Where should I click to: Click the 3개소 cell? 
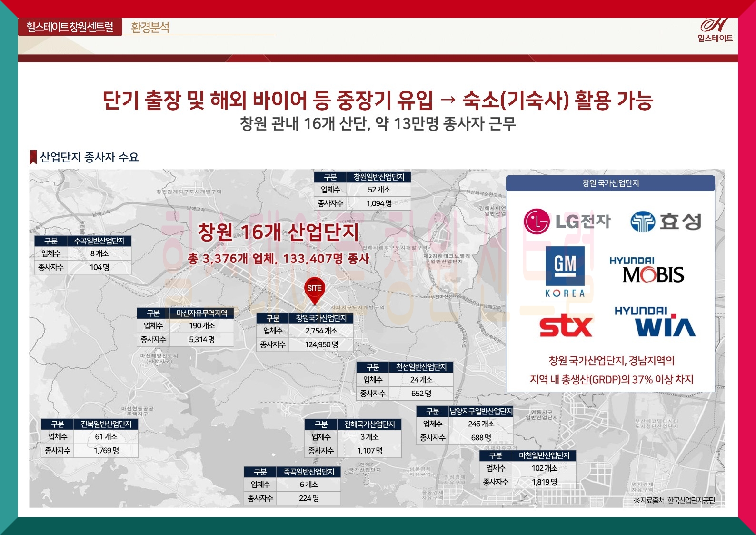(x=369, y=437)
